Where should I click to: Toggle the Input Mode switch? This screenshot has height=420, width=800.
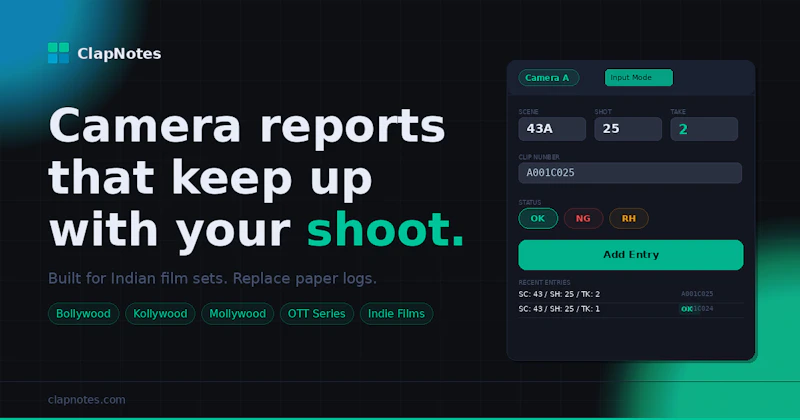(638, 78)
